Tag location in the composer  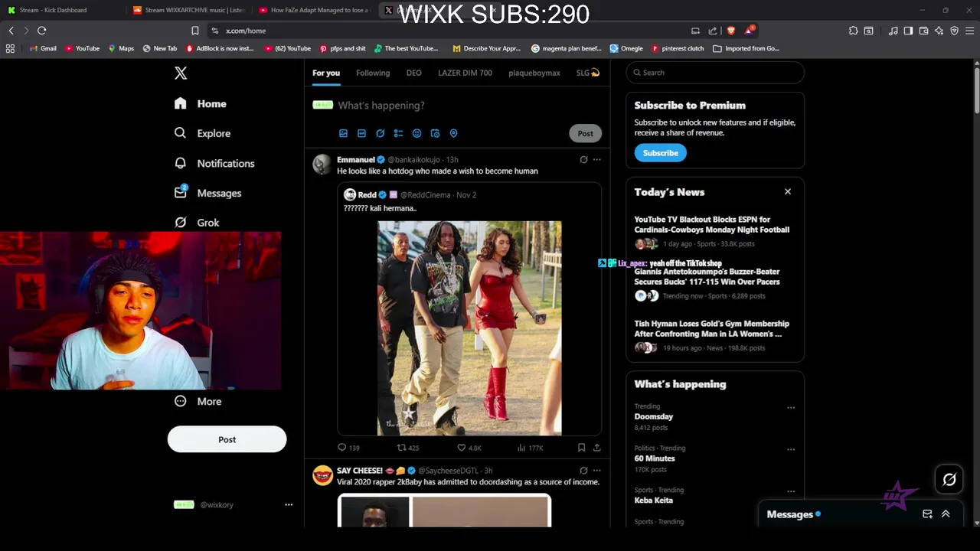tap(453, 133)
